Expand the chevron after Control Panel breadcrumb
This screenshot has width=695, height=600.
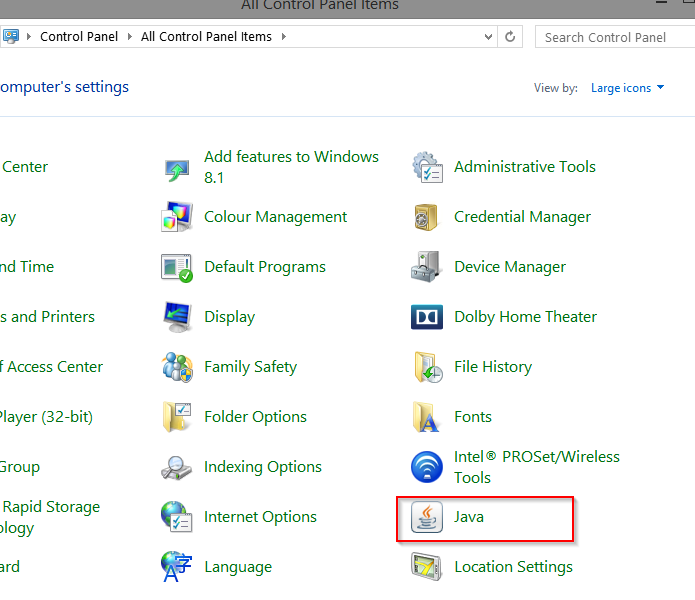(x=128, y=37)
